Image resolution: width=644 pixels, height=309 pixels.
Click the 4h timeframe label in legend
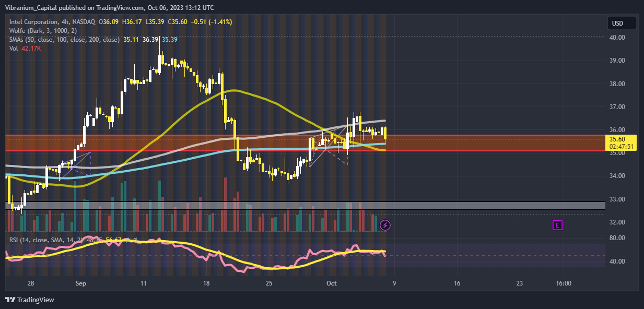pos(65,22)
